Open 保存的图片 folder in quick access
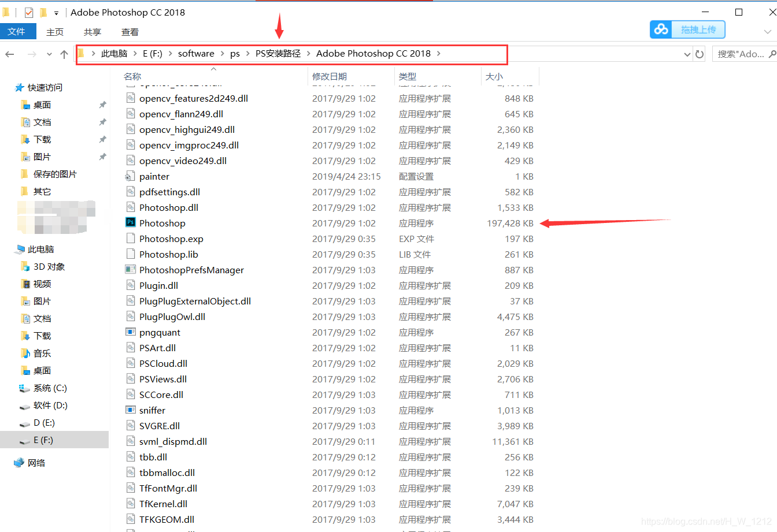Image resolution: width=777 pixels, height=532 pixels. [x=54, y=174]
